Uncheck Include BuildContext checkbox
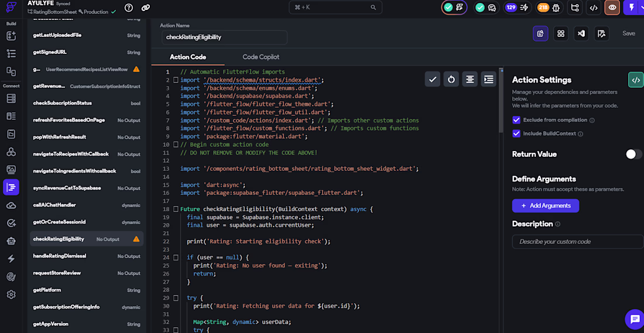 tap(516, 133)
